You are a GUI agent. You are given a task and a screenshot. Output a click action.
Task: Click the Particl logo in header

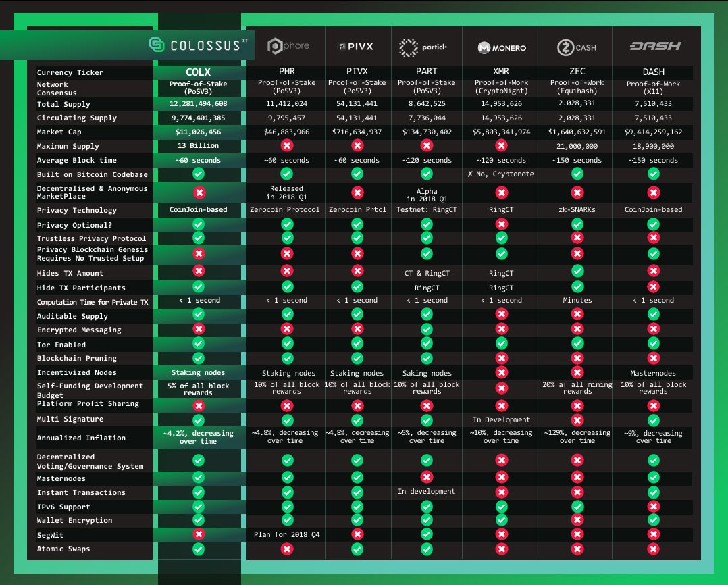[x=423, y=47]
